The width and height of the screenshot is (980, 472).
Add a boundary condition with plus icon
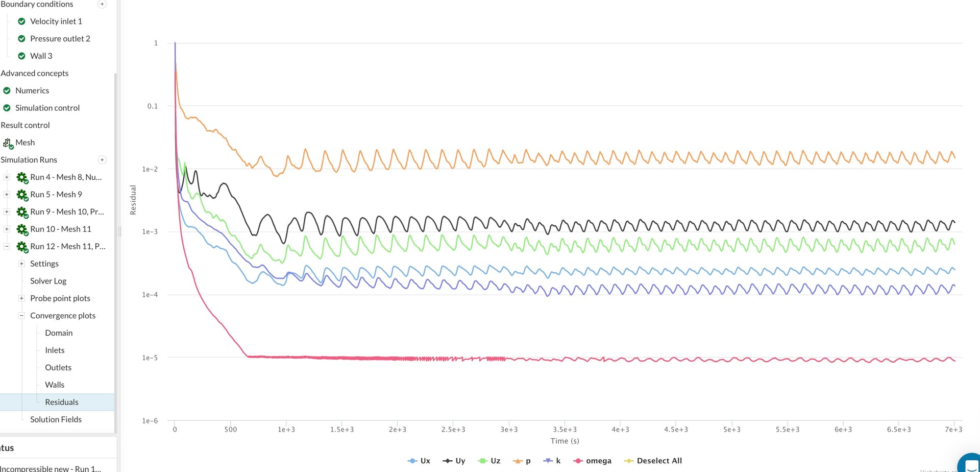[x=102, y=4]
